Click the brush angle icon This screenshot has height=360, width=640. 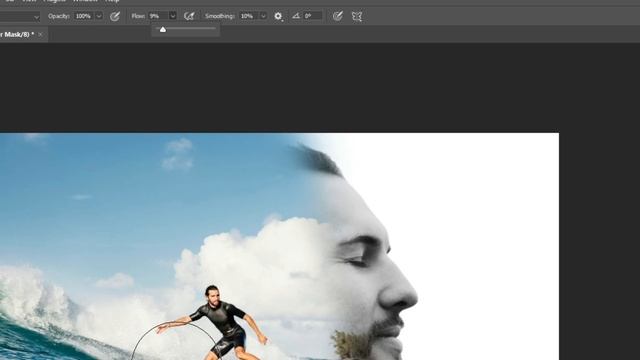click(296, 16)
